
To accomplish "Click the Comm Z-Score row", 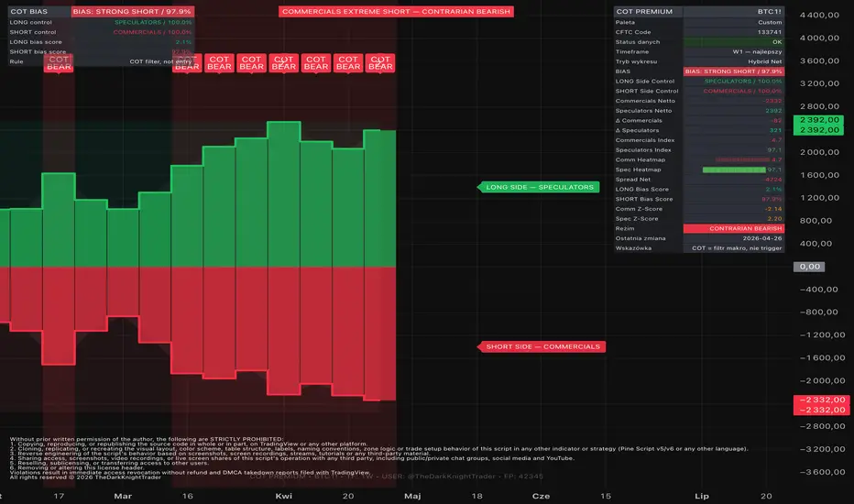I will [x=699, y=209].
